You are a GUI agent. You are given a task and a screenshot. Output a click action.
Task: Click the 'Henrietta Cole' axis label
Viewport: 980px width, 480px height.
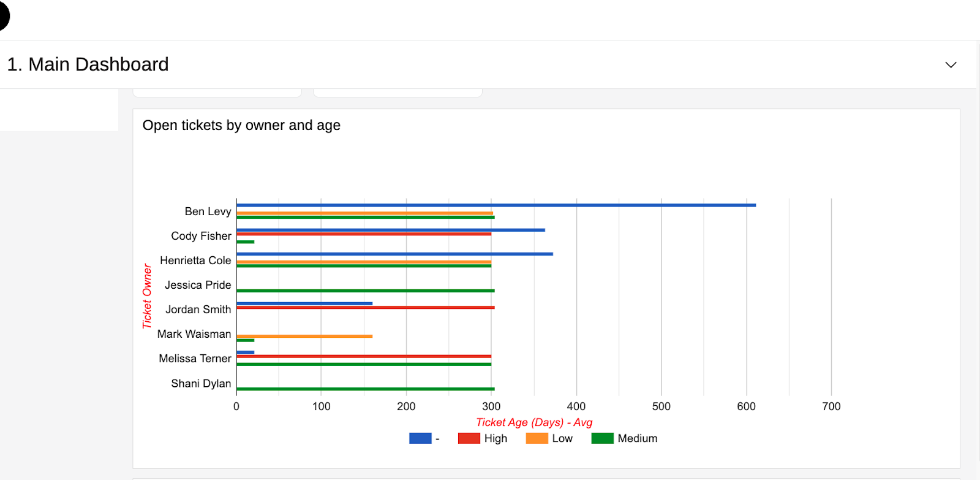pyautogui.click(x=195, y=261)
